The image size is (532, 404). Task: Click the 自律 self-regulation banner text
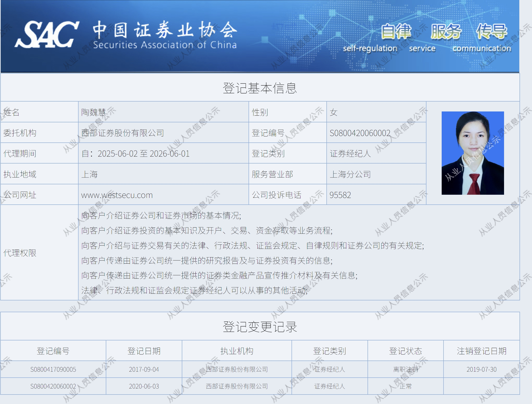click(x=396, y=31)
